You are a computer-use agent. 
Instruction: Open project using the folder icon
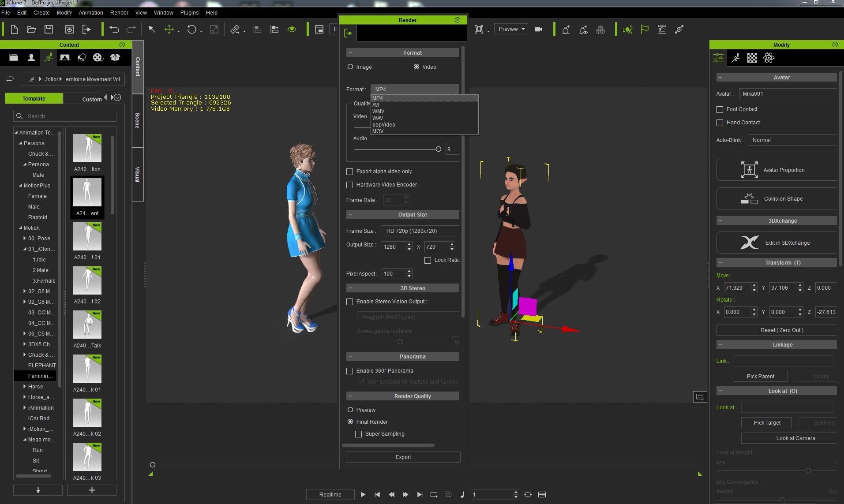31,30
